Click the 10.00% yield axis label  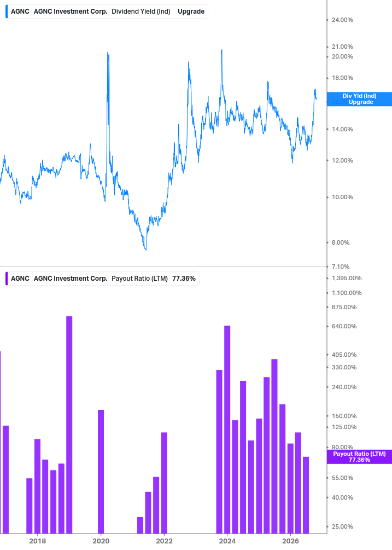(342, 197)
